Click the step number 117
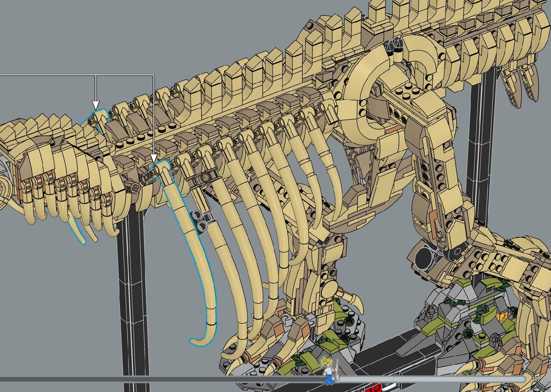This screenshot has height=392, width=551. click(x=536, y=379)
